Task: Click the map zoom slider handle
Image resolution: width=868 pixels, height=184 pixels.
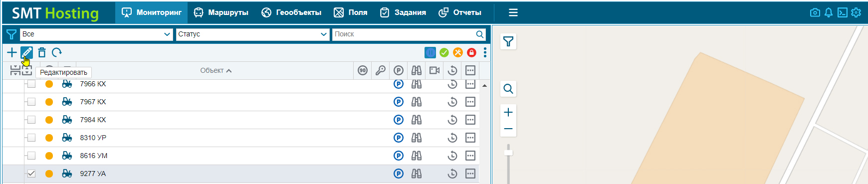Action: tap(508, 153)
